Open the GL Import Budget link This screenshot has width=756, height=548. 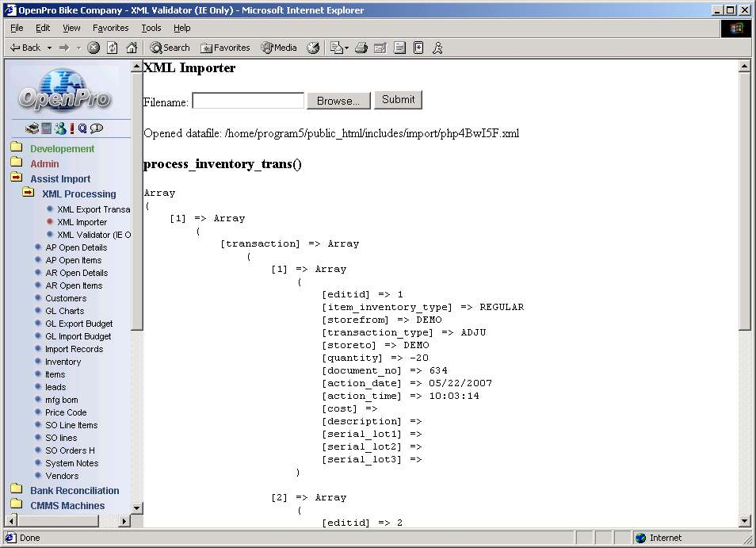pos(78,336)
